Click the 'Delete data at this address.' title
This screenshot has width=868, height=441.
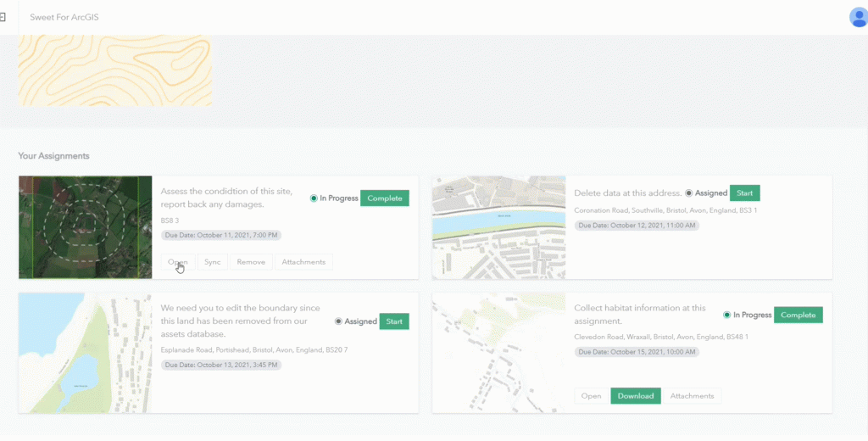628,193
